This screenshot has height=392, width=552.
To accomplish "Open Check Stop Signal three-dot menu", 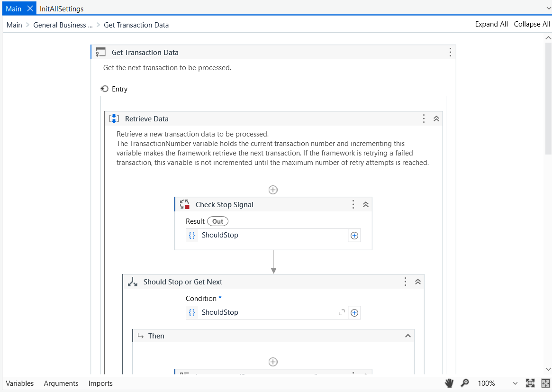I will pos(353,204).
